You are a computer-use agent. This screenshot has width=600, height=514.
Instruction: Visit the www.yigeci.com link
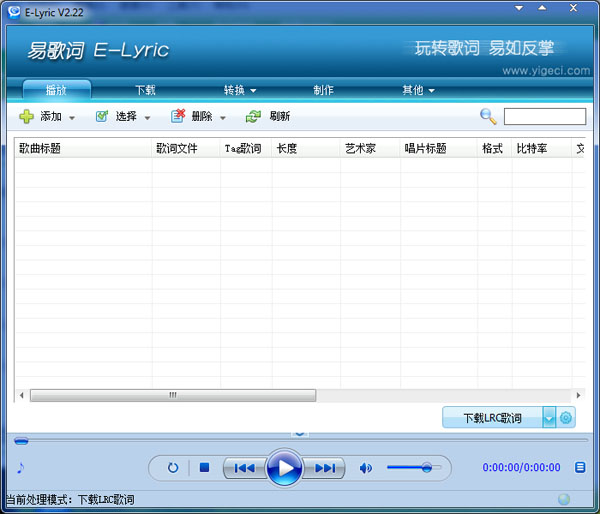click(546, 71)
